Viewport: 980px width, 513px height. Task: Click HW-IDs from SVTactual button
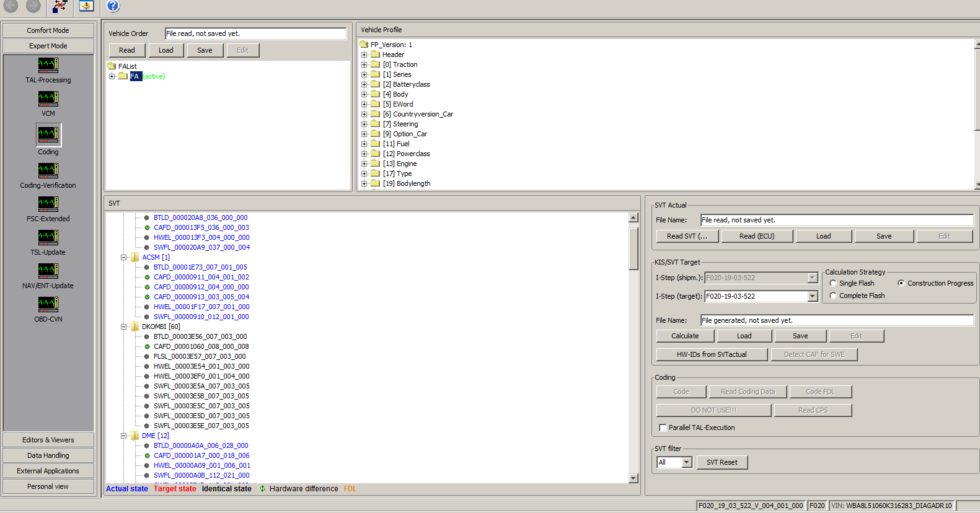[712, 354]
